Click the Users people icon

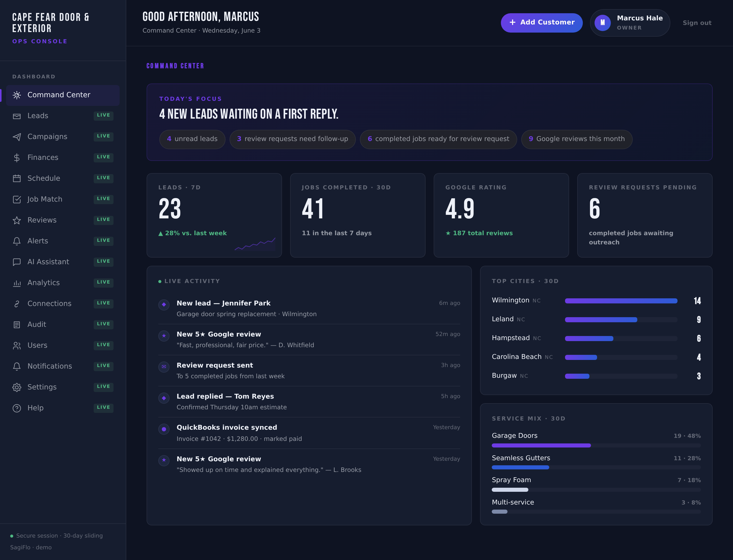(x=17, y=345)
